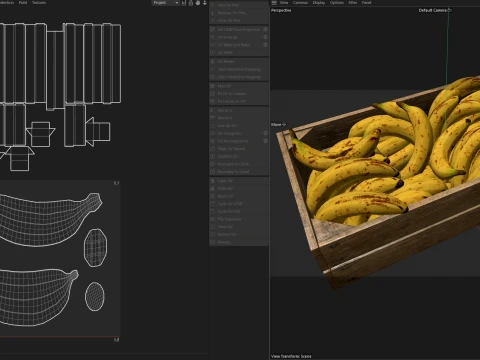Click the Perspective viewport label
Image resolution: width=480 pixels, height=360 pixels.
(281, 10)
